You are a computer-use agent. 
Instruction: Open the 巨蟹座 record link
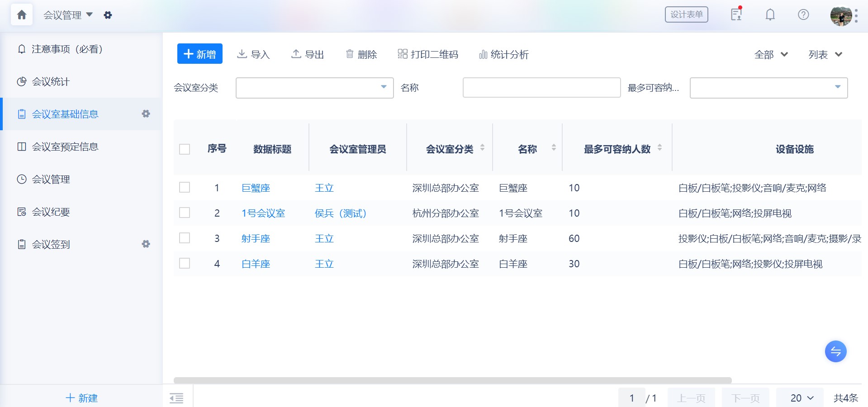pyautogui.click(x=256, y=188)
